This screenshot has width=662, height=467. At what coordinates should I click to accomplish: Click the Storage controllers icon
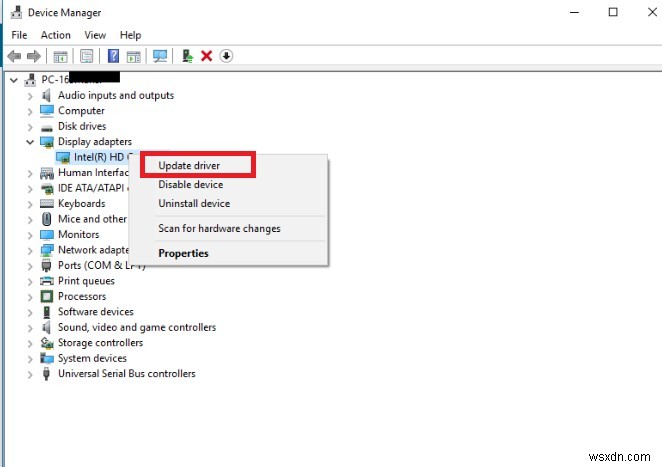tap(47, 343)
